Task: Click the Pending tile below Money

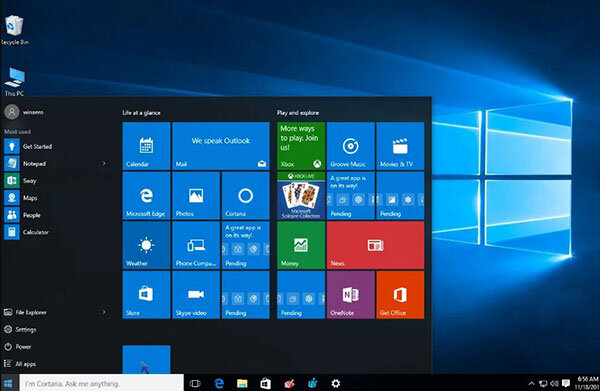Action: (301, 295)
